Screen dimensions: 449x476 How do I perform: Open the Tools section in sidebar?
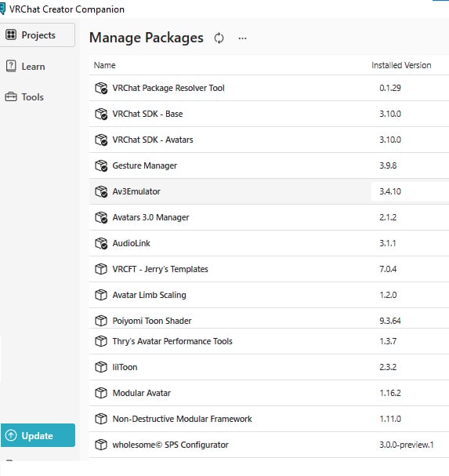[x=32, y=97]
